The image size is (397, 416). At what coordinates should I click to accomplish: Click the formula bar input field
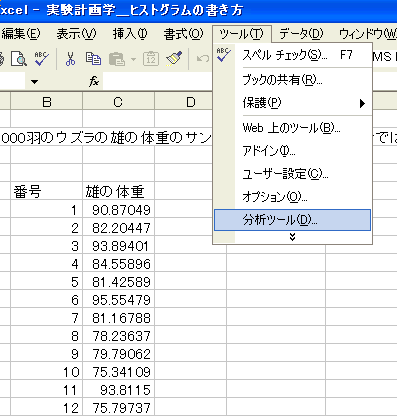[x=157, y=81]
